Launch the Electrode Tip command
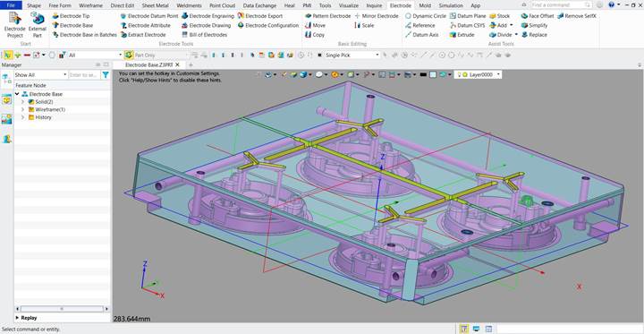 (x=71, y=15)
